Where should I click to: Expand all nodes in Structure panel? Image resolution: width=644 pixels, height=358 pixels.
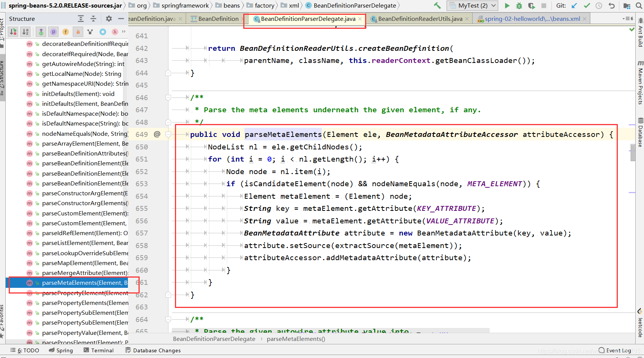(81, 19)
